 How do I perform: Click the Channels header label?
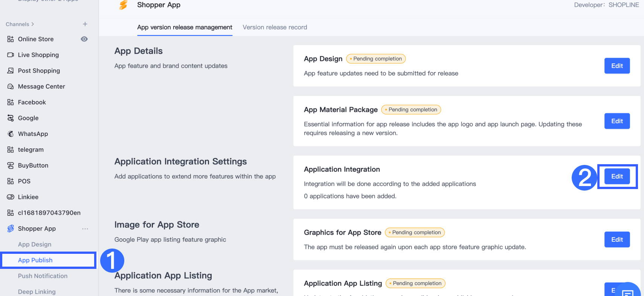pos(17,24)
